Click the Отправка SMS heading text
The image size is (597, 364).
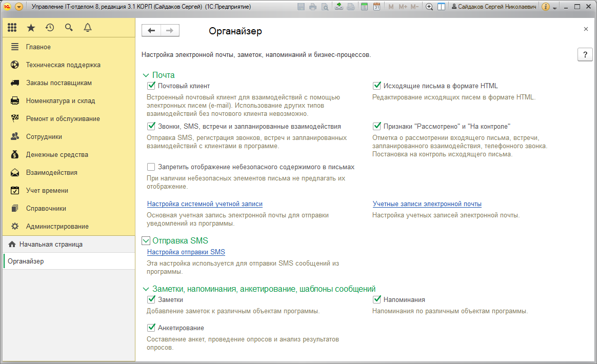pos(180,240)
